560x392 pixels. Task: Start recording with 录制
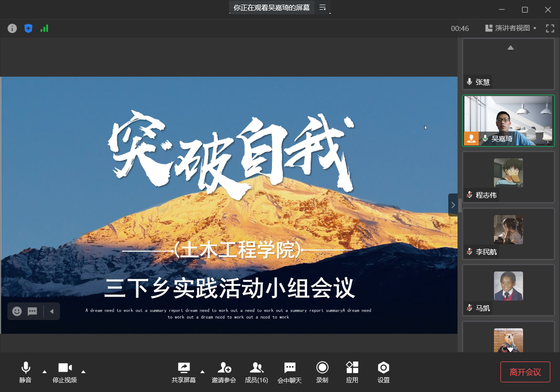pos(322,372)
